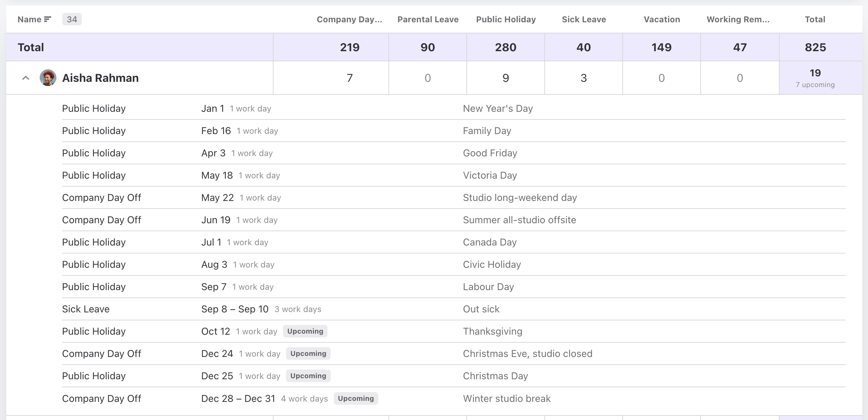Select the Winter studio break entry
Viewport: 868px width, 420px height.
click(x=454, y=398)
